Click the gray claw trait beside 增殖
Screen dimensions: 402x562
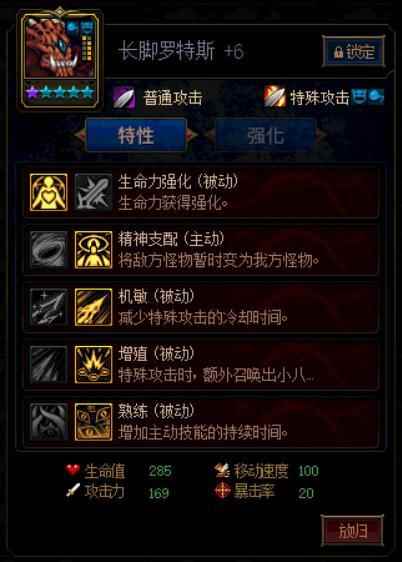48,365
